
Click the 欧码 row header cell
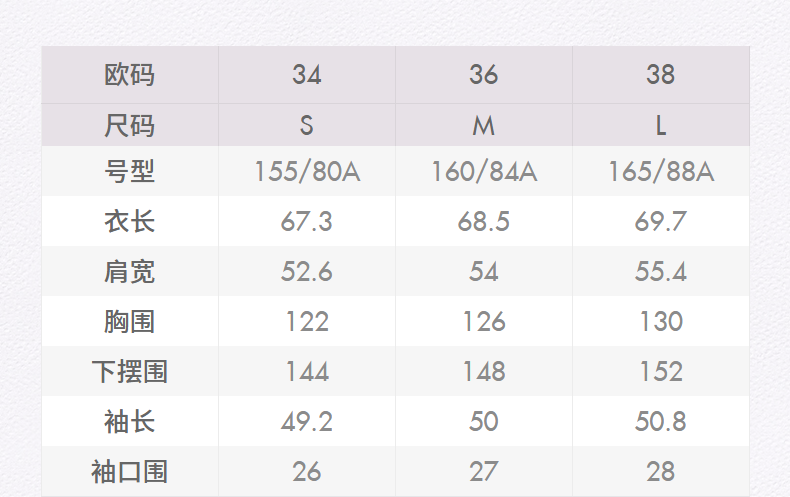tap(130, 75)
